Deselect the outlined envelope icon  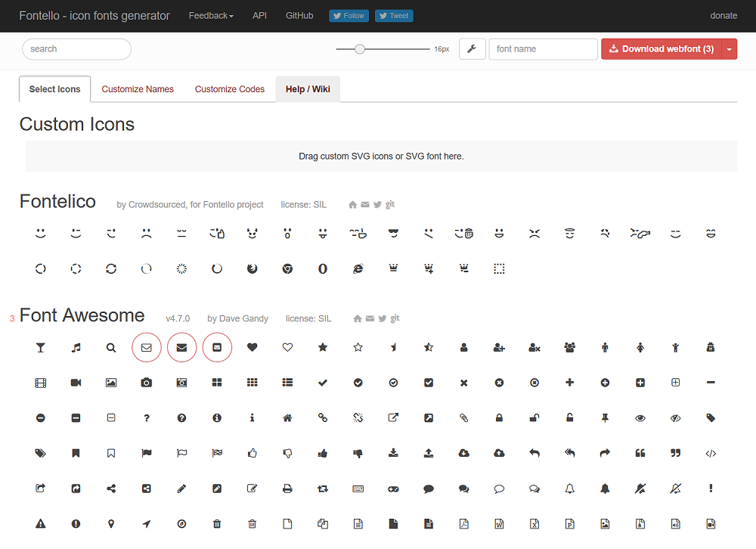pos(147,347)
